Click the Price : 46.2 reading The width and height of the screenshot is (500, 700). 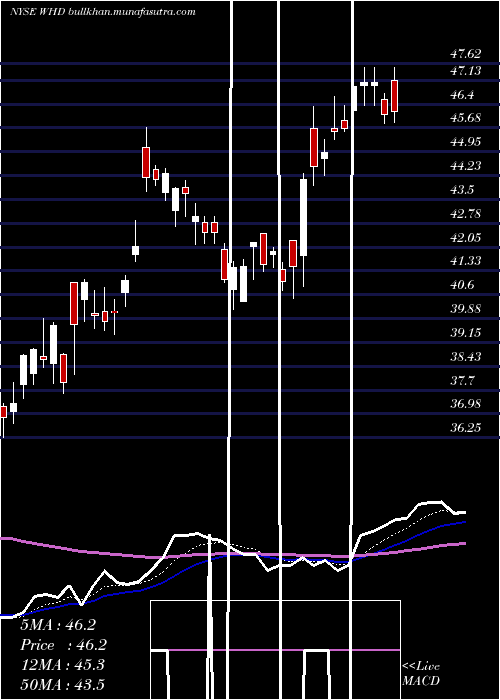coord(63,645)
